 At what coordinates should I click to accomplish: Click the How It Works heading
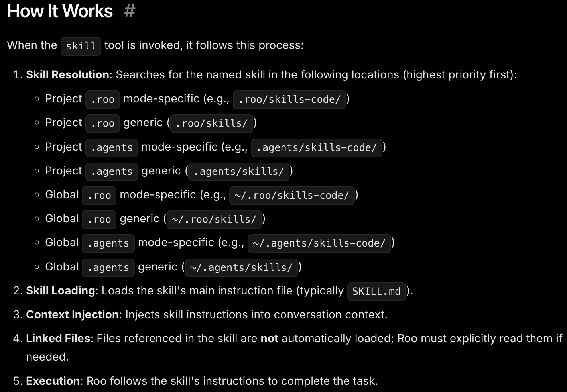point(60,11)
